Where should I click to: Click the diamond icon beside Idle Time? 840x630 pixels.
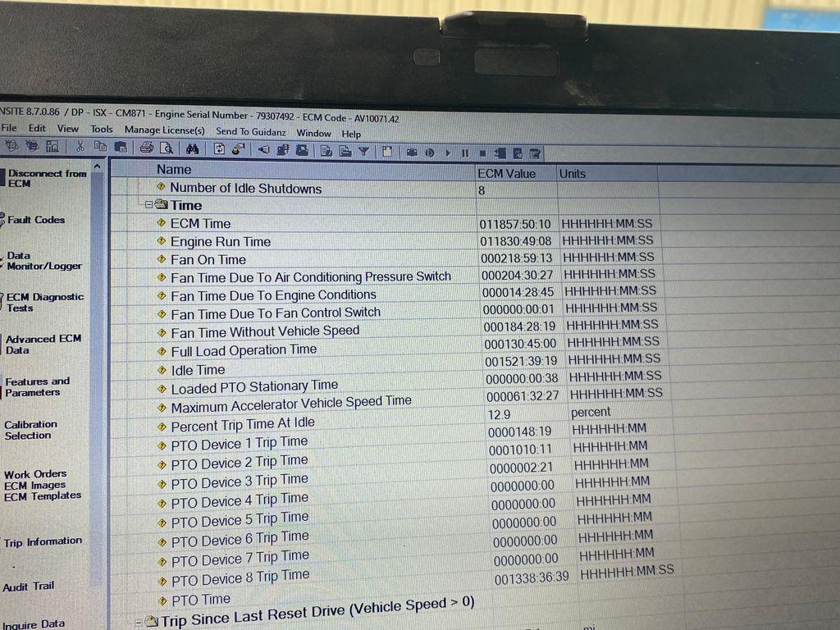click(162, 370)
